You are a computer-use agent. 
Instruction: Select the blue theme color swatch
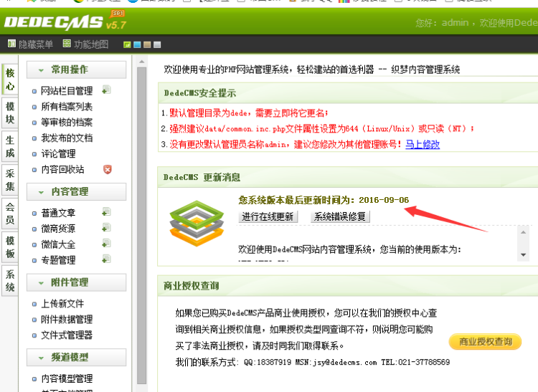tap(137, 44)
